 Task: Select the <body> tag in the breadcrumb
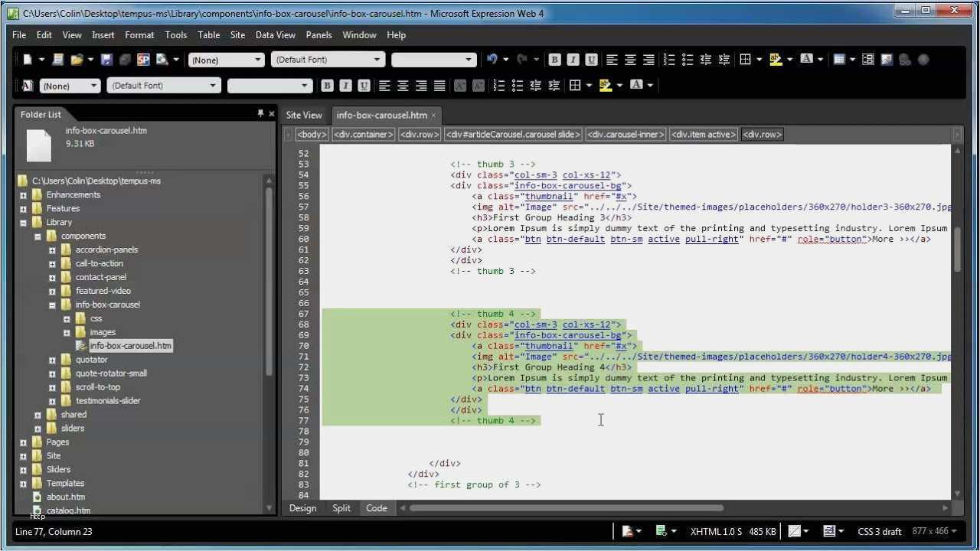(312, 135)
